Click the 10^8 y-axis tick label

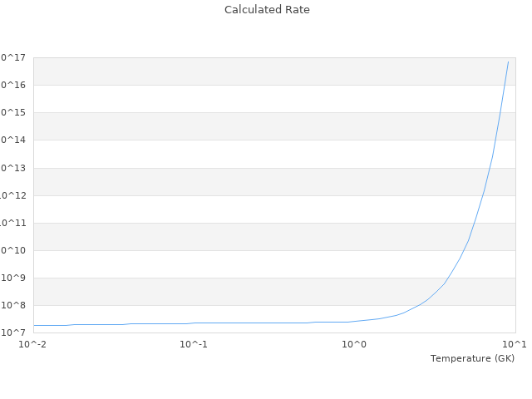[x=13, y=305]
